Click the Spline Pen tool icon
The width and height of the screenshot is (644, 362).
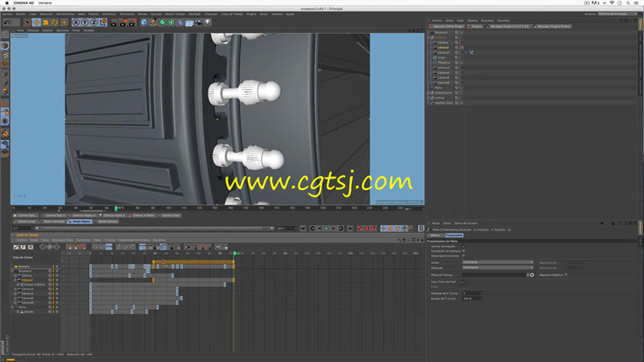pyautogui.click(x=153, y=23)
